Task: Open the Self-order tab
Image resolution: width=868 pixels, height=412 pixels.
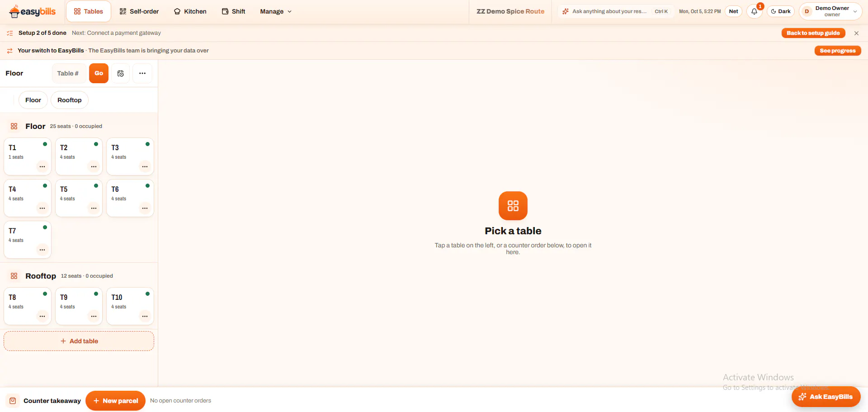Action: coord(139,11)
